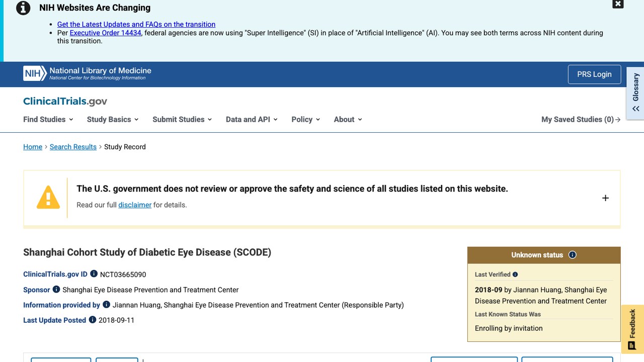This screenshot has height=362, width=644.
Task: Click the PRS Login button
Action: (x=594, y=74)
